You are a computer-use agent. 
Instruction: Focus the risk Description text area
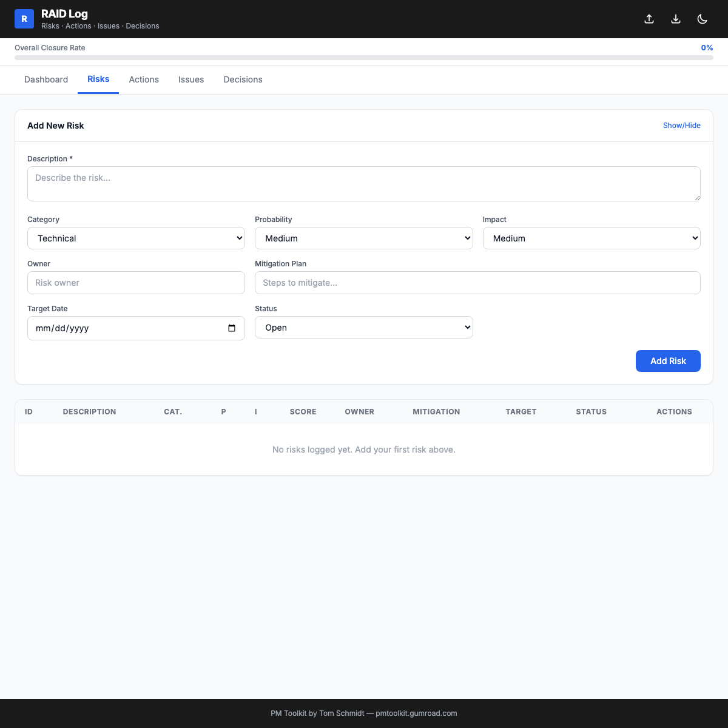(364, 184)
